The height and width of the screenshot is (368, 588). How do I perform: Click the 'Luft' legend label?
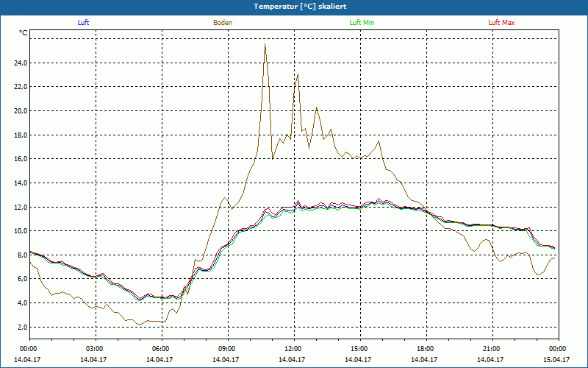click(x=83, y=23)
